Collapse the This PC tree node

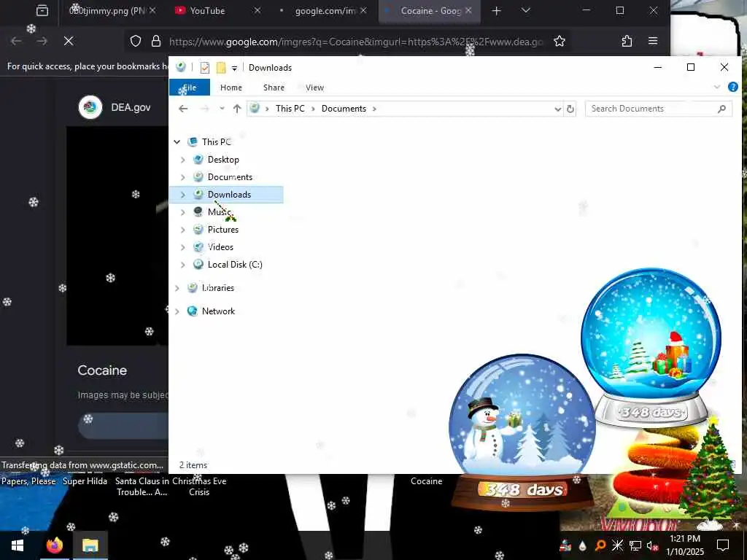[x=177, y=142]
